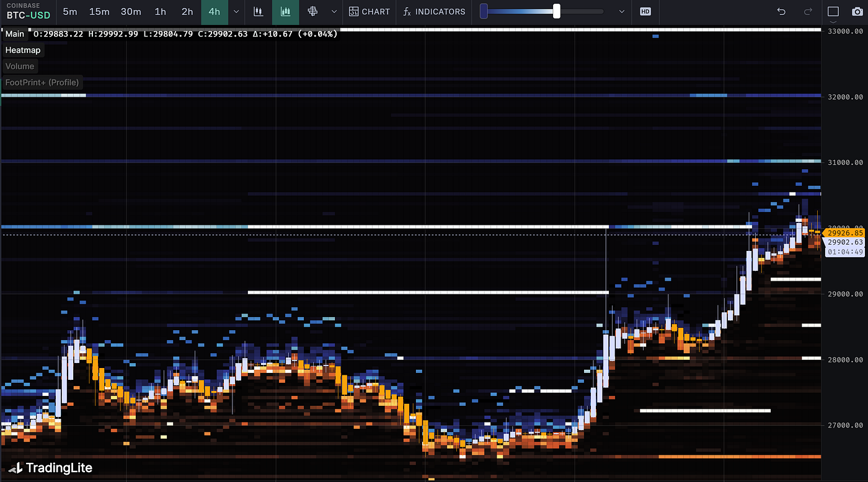Toggle the Heatmap layer label
868x482 pixels.
(x=23, y=50)
